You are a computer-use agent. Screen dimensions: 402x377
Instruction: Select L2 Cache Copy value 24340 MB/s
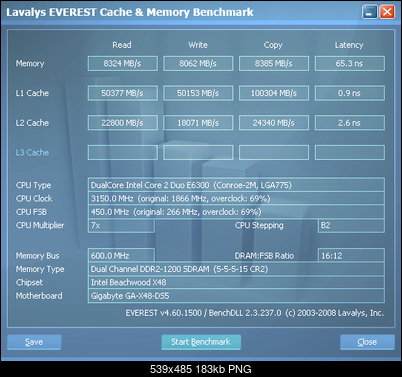274,123
